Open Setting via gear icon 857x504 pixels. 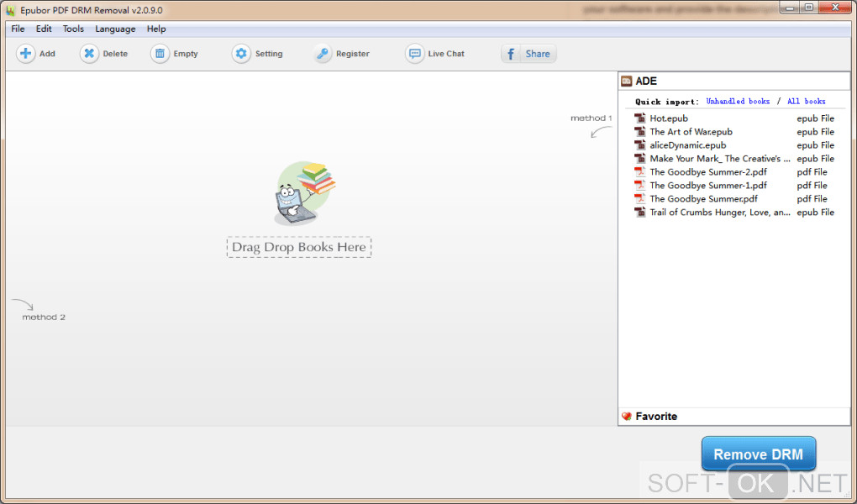[241, 54]
